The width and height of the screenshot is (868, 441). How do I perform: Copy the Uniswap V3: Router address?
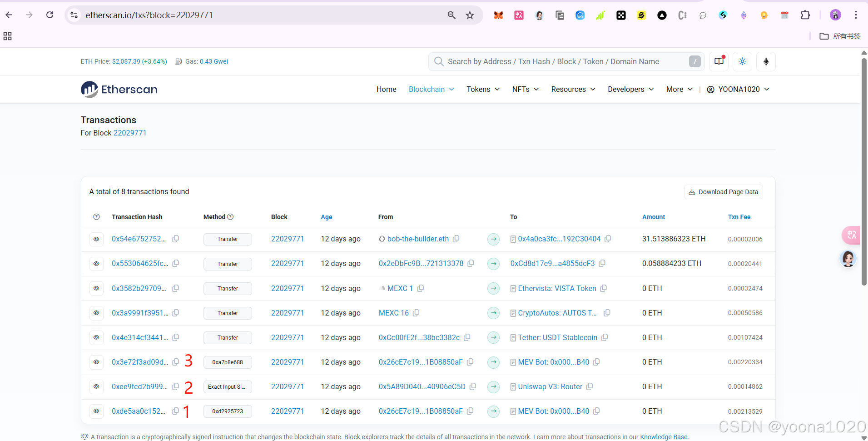(x=590, y=386)
